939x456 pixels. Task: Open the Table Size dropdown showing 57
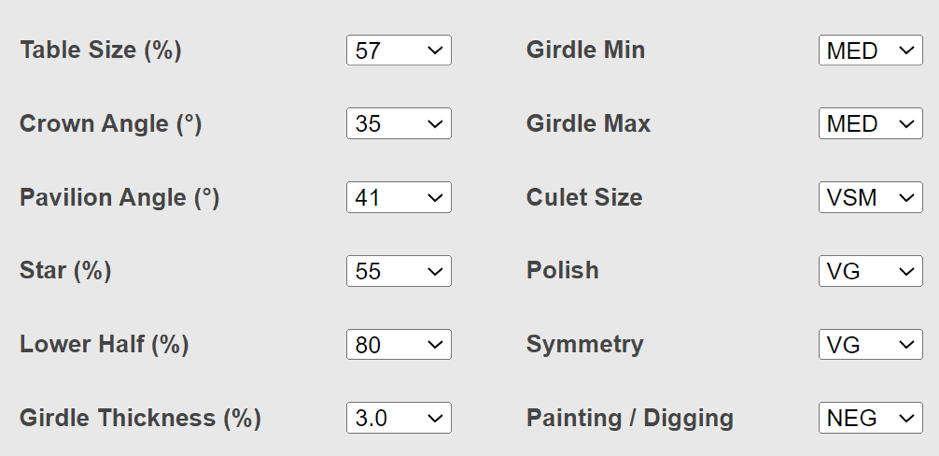coord(399,50)
